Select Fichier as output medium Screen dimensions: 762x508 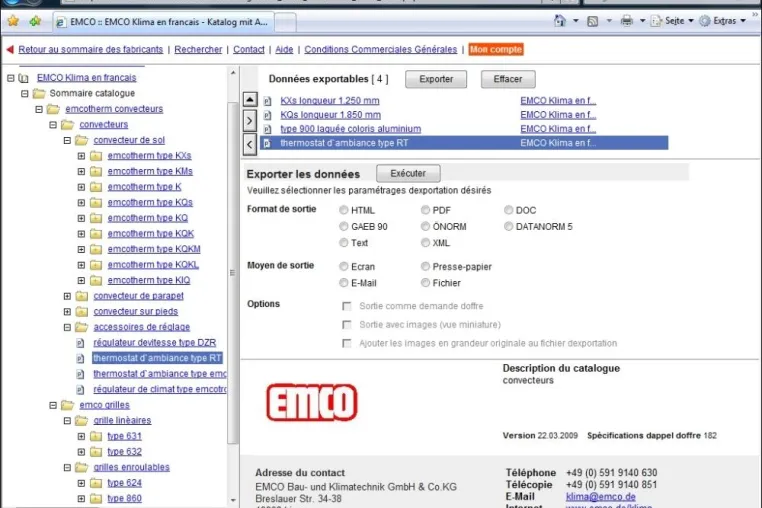coord(425,282)
